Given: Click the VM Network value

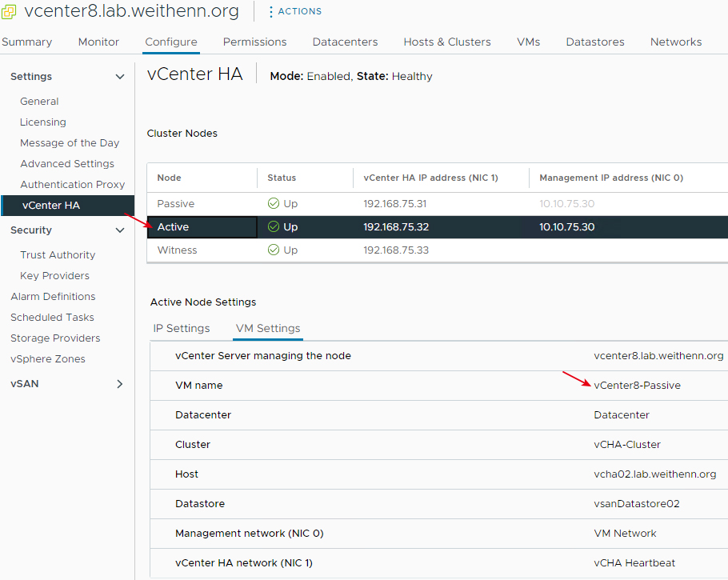Looking at the screenshot, I should pyautogui.click(x=625, y=534).
